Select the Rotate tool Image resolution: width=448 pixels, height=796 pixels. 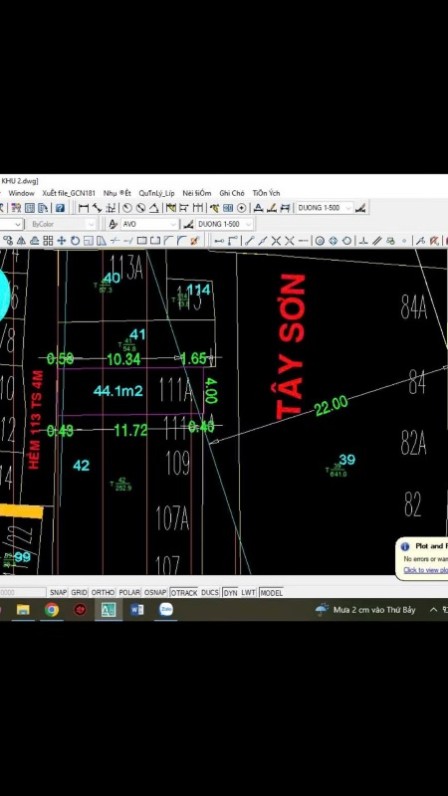[x=75, y=240]
